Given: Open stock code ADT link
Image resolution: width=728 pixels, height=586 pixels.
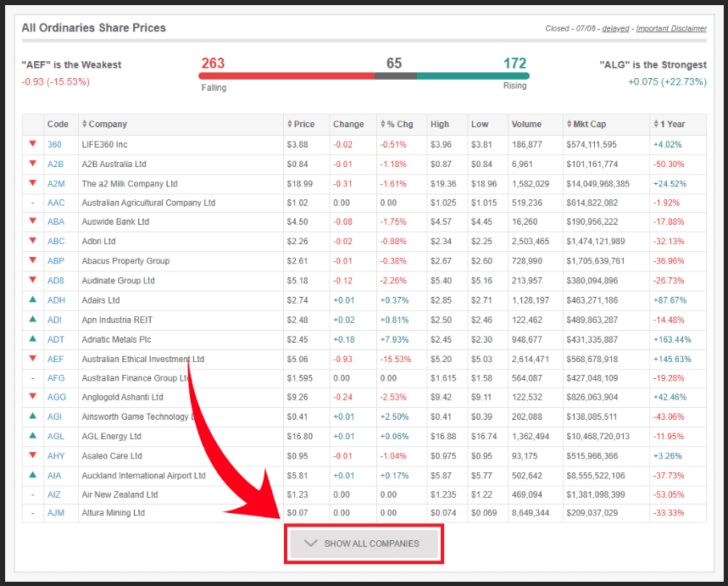Looking at the screenshot, I should [56, 339].
